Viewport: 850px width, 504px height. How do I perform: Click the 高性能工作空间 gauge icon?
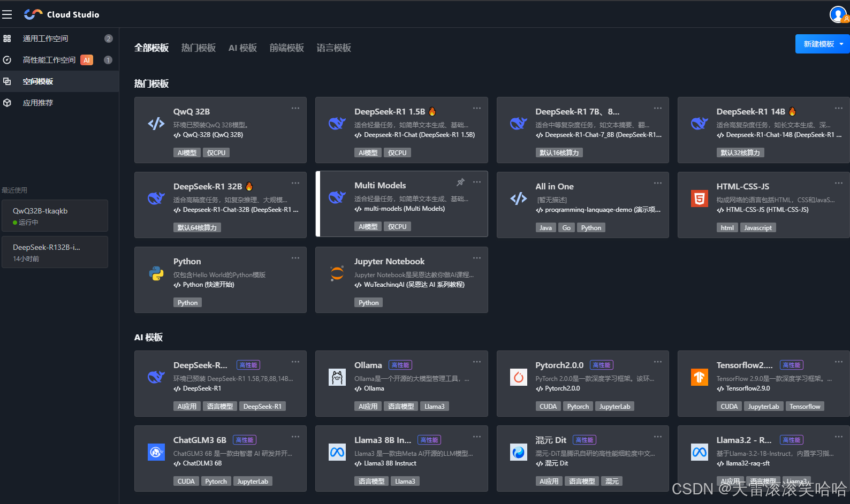point(7,60)
